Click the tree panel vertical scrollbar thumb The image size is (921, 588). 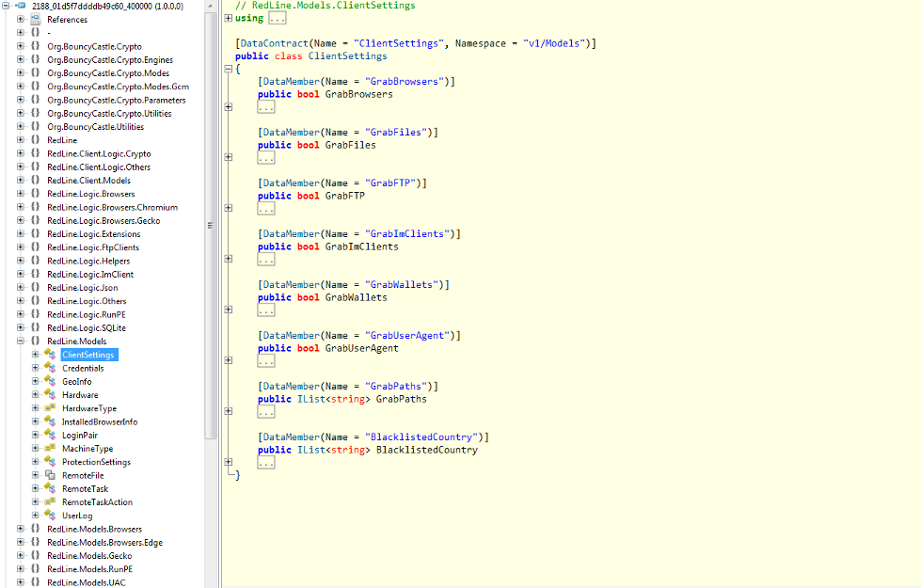[211, 225]
